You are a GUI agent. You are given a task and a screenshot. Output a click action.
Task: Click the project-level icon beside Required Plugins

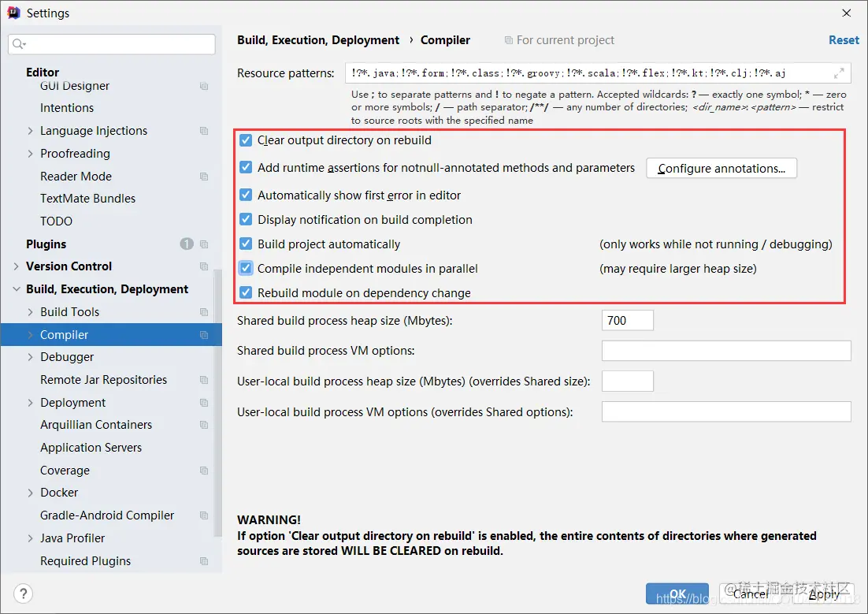pyautogui.click(x=204, y=561)
